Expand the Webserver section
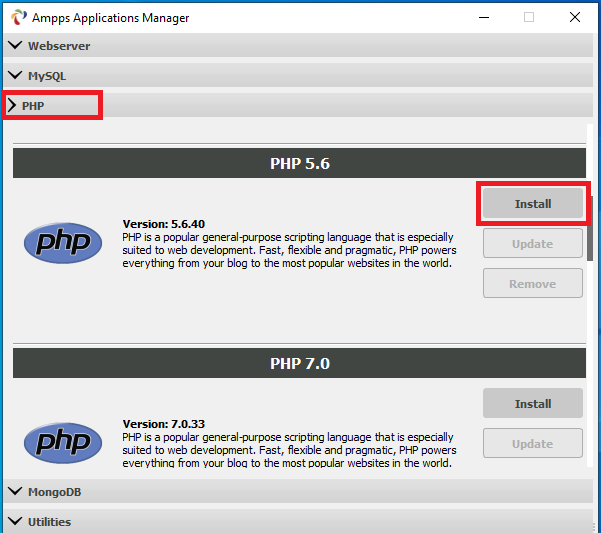Image resolution: width=601 pixels, height=533 pixels. (x=298, y=46)
